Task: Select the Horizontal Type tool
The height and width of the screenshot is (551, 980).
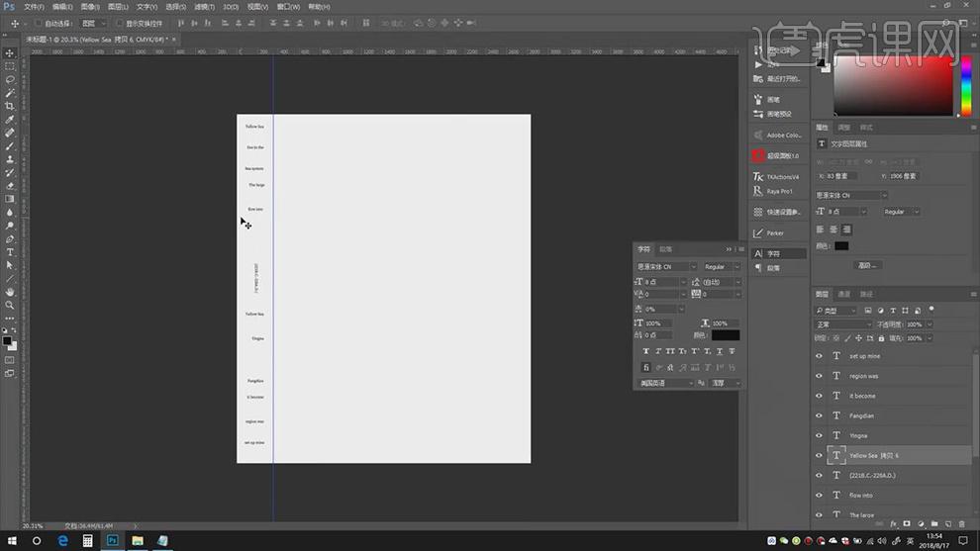Action: [x=9, y=252]
